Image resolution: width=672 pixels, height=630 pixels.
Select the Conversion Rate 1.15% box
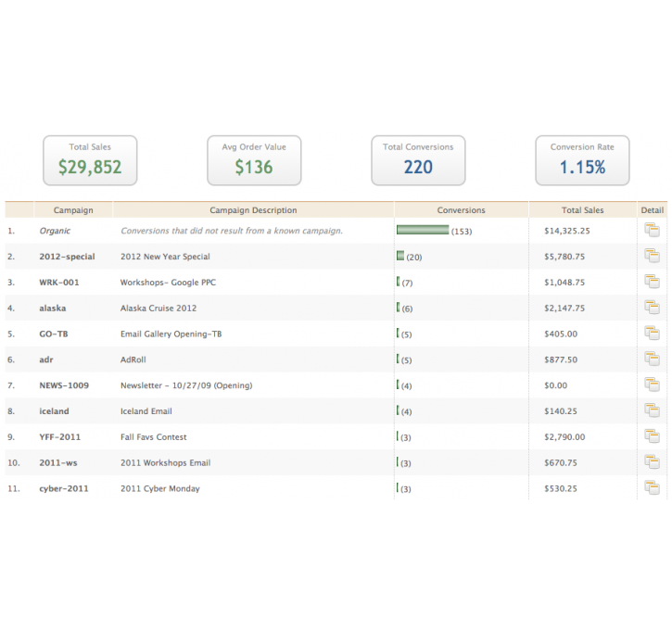[x=582, y=160]
